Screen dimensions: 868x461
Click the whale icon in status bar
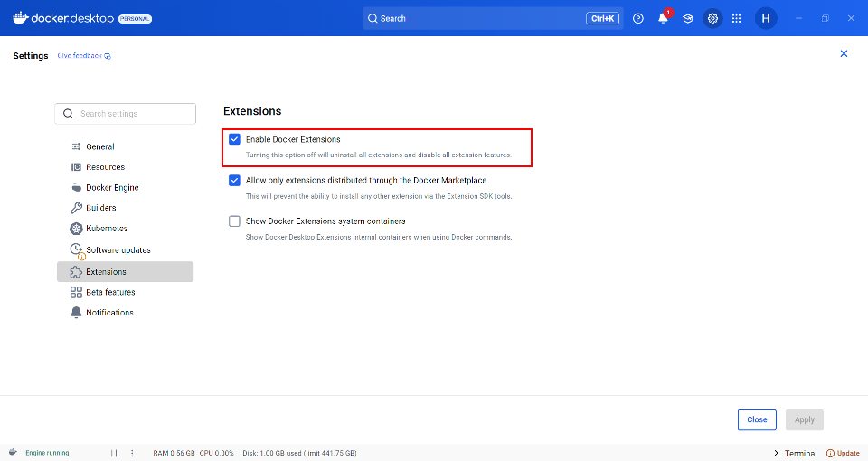pyautogui.click(x=13, y=453)
